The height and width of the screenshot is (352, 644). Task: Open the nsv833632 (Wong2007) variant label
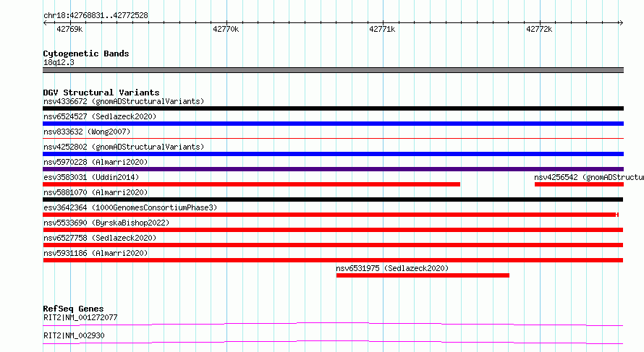[x=87, y=132]
